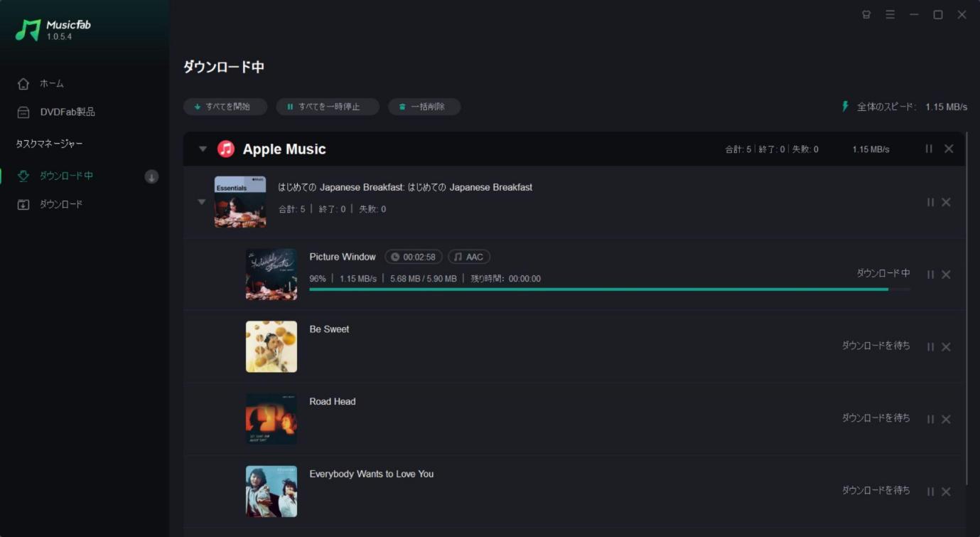Collapse the Japanese Breakfast playlist
This screenshot has height=537, width=980.
[202, 202]
